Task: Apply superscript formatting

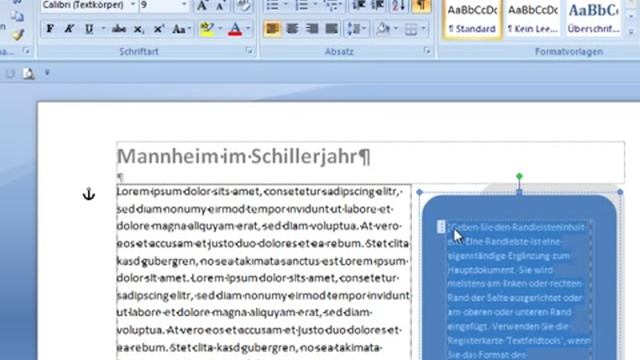Action: tap(158, 29)
